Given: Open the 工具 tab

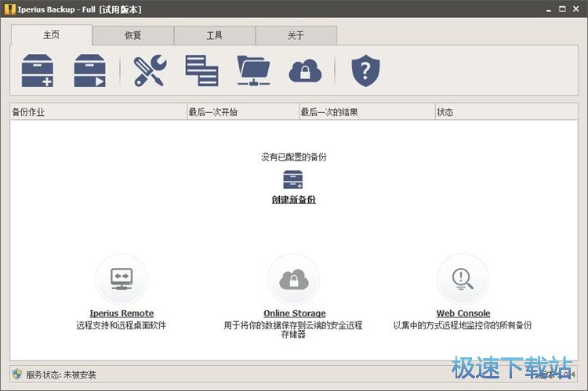Looking at the screenshot, I should tap(215, 35).
